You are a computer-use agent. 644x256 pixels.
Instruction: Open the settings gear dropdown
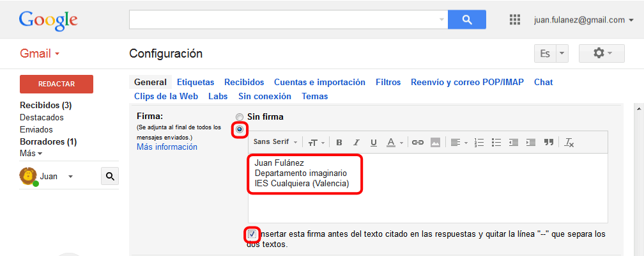[x=601, y=54]
